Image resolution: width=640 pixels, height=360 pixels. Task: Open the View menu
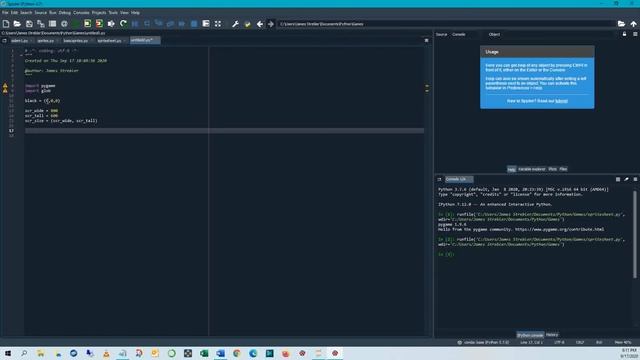pyautogui.click(x=124, y=13)
